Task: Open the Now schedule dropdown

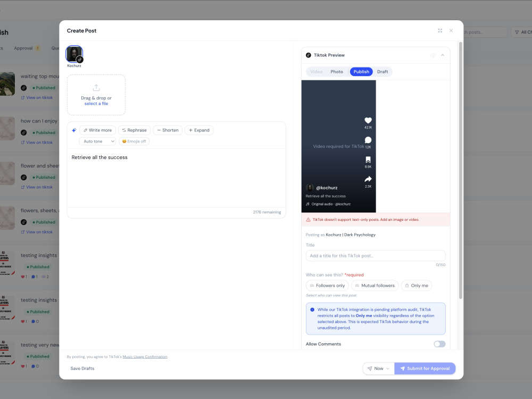Action: coord(378,369)
